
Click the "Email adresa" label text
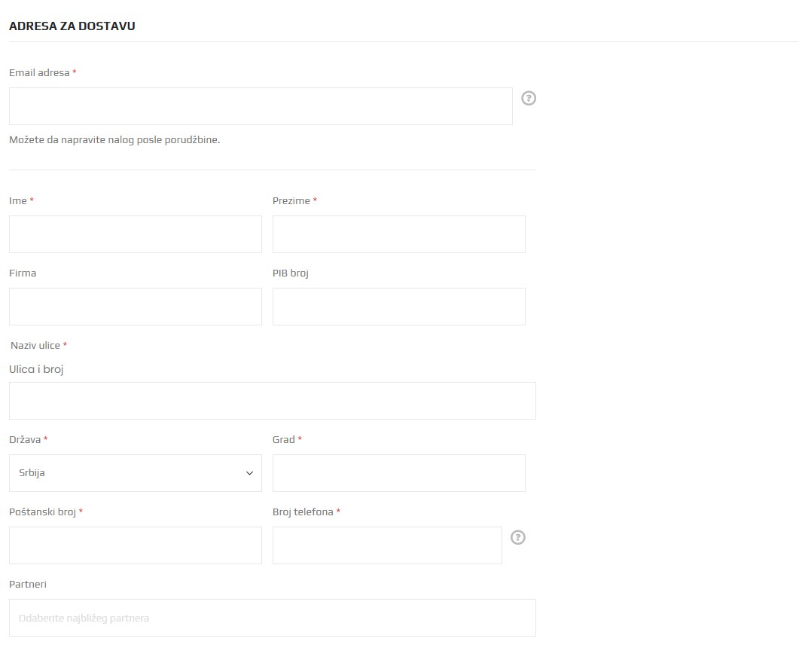(39, 73)
